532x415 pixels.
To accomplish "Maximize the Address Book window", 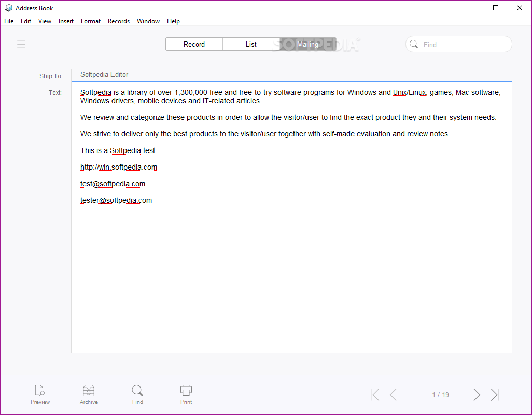I will [496, 8].
